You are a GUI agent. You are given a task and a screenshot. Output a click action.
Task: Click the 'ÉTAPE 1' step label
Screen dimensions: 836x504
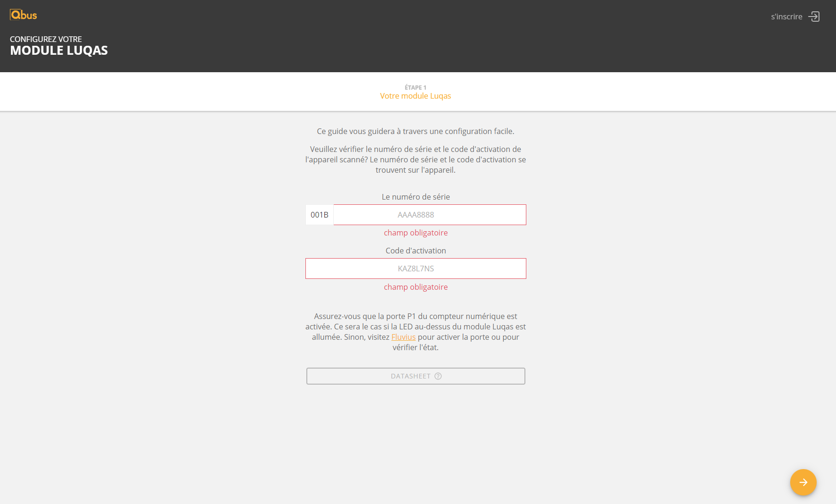pyautogui.click(x=415, y=87)
